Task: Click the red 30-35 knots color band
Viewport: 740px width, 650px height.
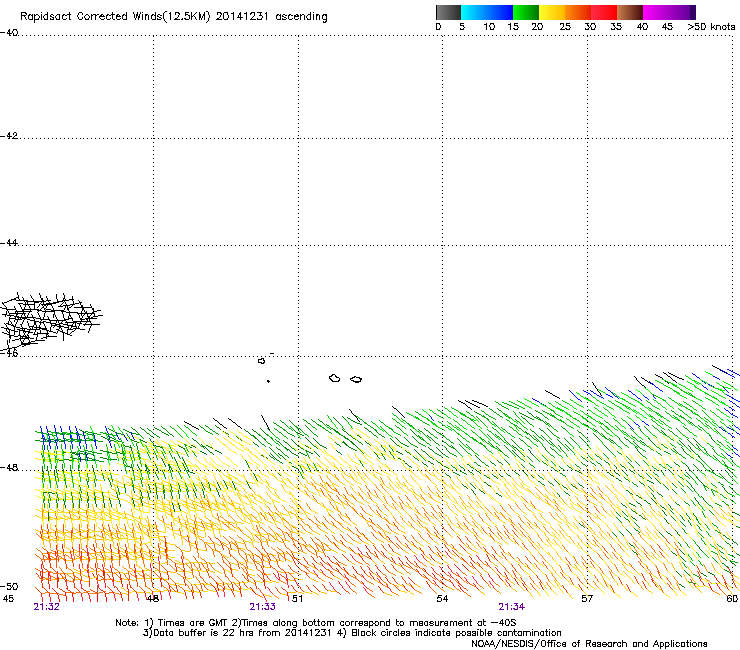Action: click(x=604, y=12)
